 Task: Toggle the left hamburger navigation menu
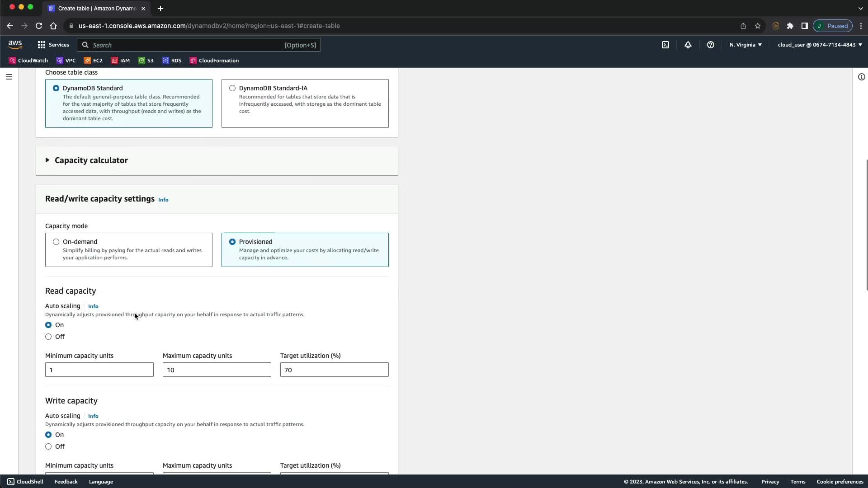point(9,77)
